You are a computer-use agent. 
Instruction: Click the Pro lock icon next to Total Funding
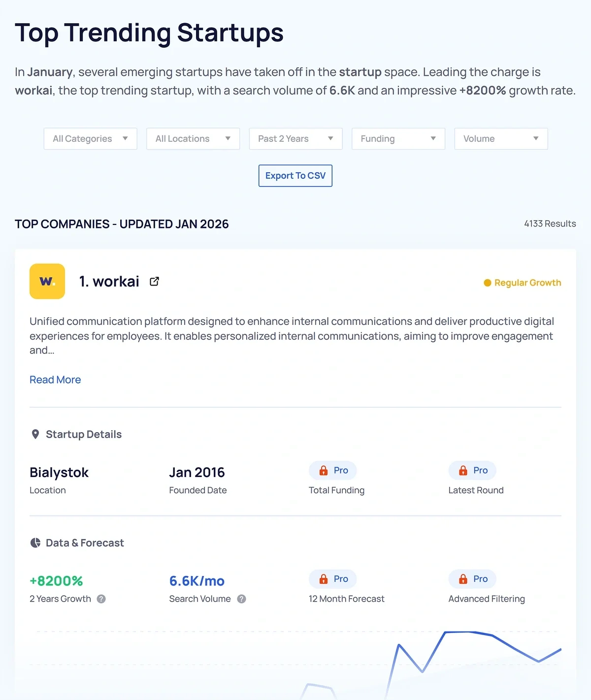pyautogui.click(x=324, y=470)
